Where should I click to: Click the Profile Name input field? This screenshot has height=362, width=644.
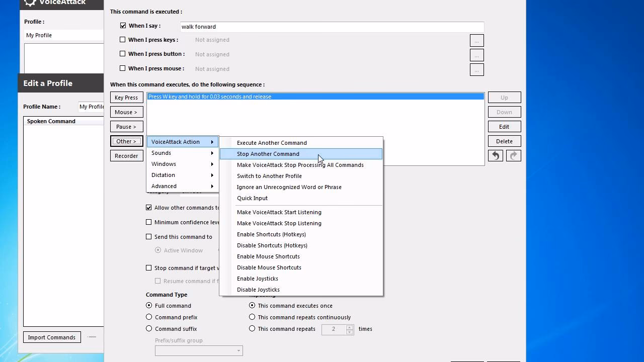[x=91, y=107]
